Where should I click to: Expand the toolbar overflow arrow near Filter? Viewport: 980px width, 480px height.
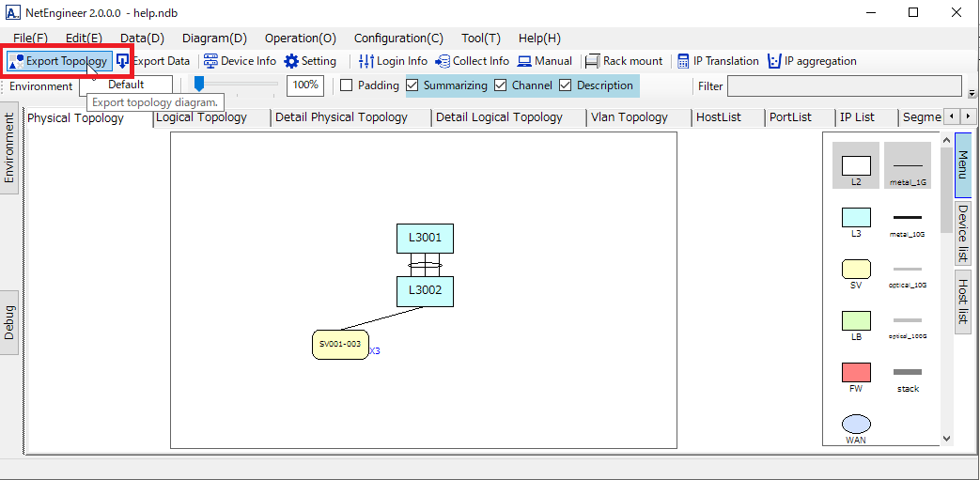pos(971,92)
